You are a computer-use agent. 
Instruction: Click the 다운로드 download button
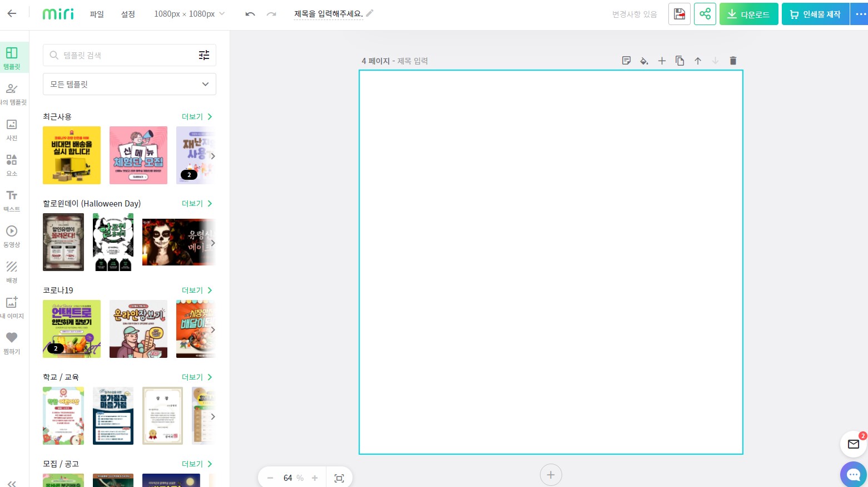coord(748,14)
